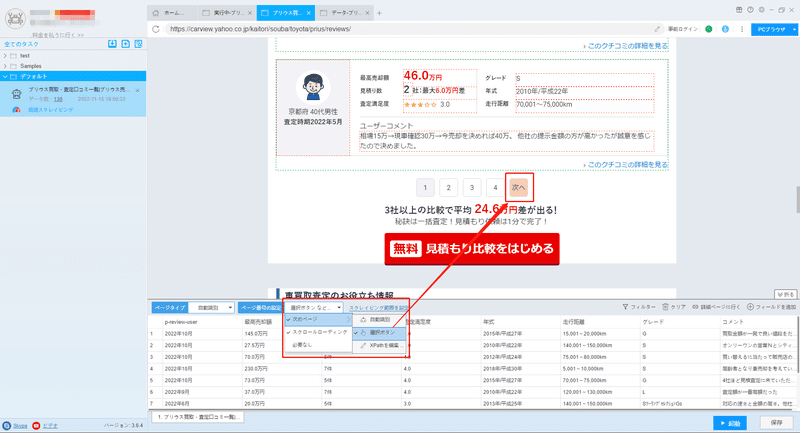Click the web page vertical scrollbar handle

coord(798,200)
